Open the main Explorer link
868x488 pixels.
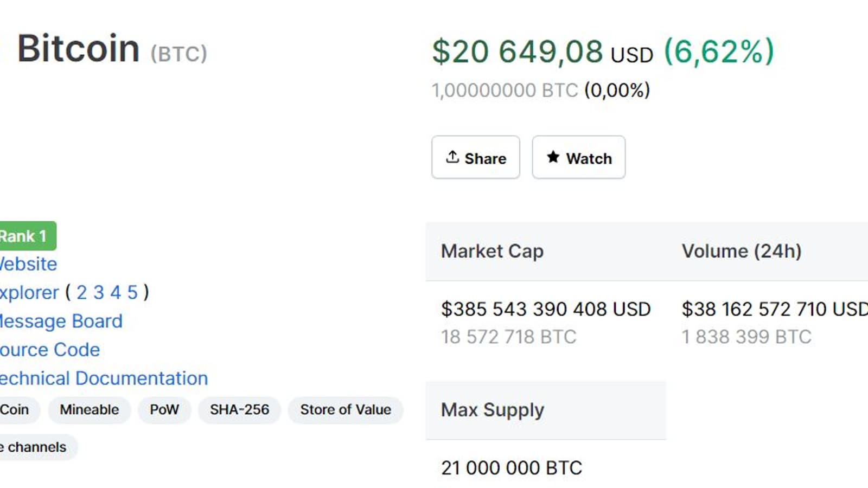point(29,293)
